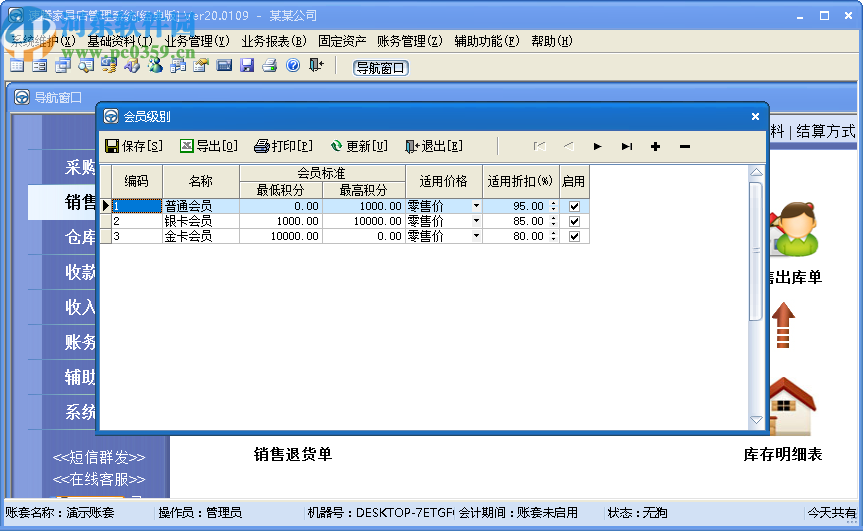Jump to the last record arrow

pos(626,146)
